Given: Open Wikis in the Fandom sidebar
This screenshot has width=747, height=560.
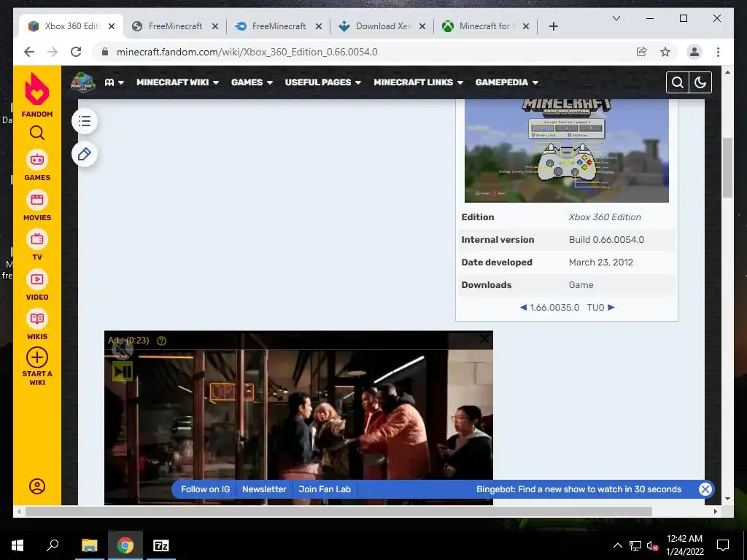Looking at the screenshot, I should pyautogui.click(x=37, y=324).
